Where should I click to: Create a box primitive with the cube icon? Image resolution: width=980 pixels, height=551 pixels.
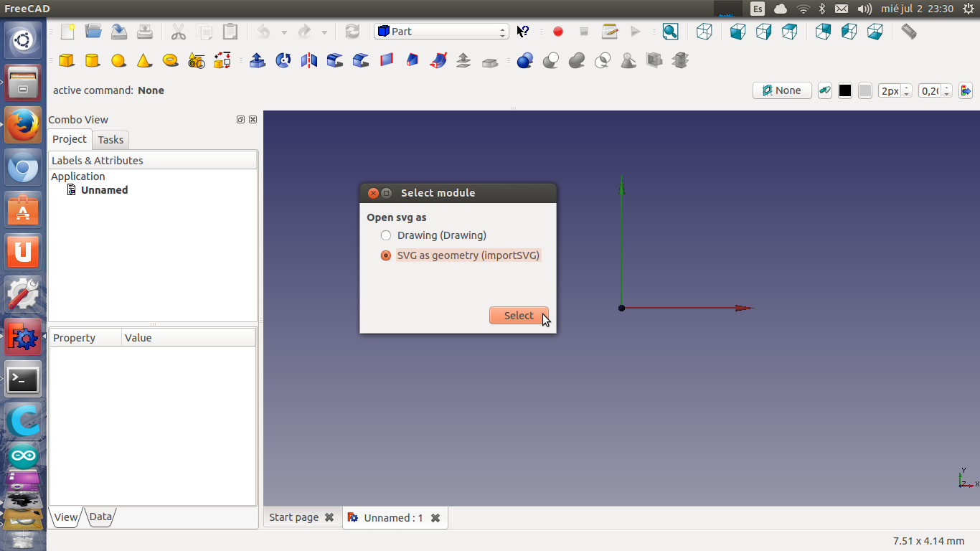tap(67, 61)
